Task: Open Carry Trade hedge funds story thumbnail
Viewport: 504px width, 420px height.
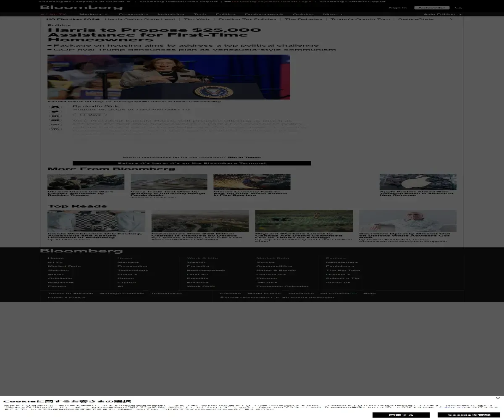Action: (x=169, y=182)
